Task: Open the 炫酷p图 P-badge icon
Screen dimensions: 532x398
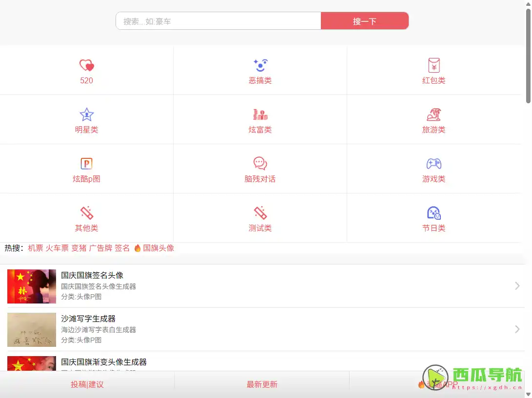Action: [x=86, y=164]
